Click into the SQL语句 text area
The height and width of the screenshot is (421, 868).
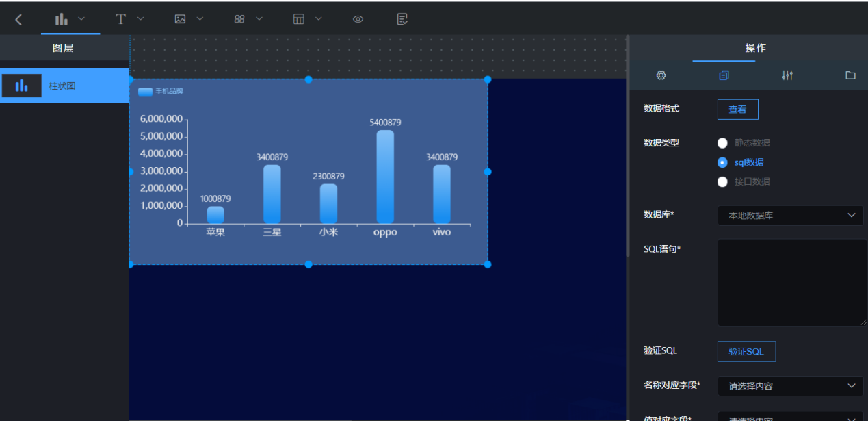point(791,282)
